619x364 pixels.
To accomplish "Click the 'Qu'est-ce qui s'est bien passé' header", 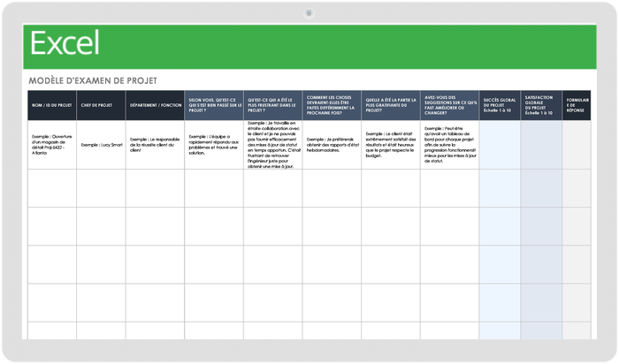I will pyautogui.click(x=214, y=105).
